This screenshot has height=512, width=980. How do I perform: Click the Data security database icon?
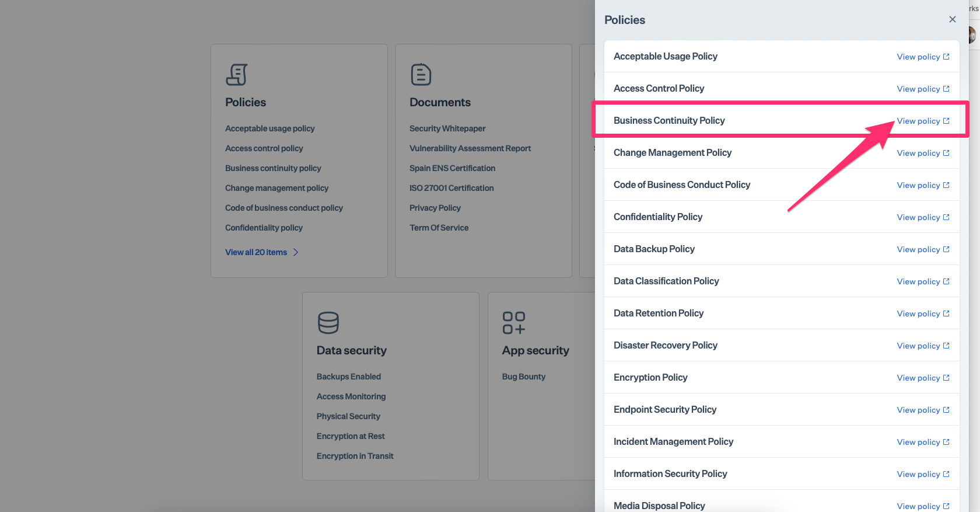coord(328,323)
